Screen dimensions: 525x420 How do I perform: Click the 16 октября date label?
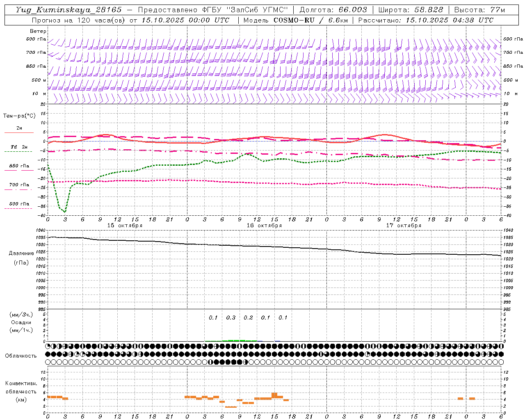tap(264, 226)
